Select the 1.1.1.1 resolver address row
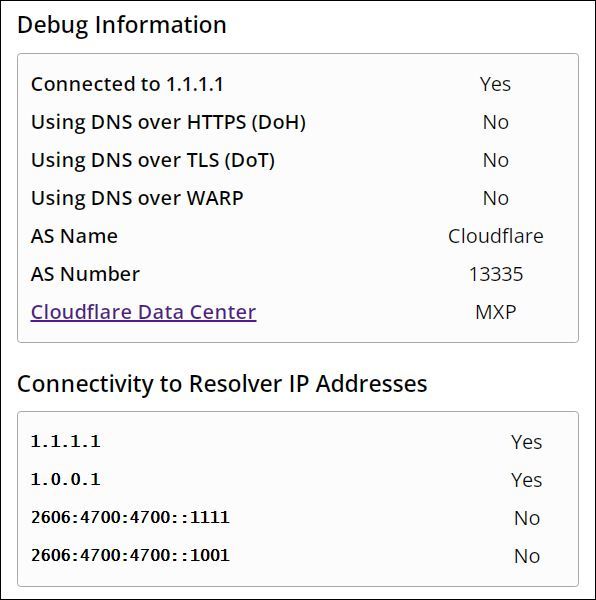Viewport: 596px width, 600px height. (x=298, y=442)
